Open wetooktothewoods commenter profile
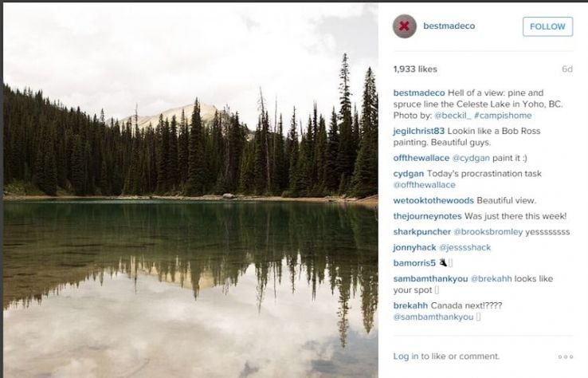The image size is (588, 378). coord(433,200)
